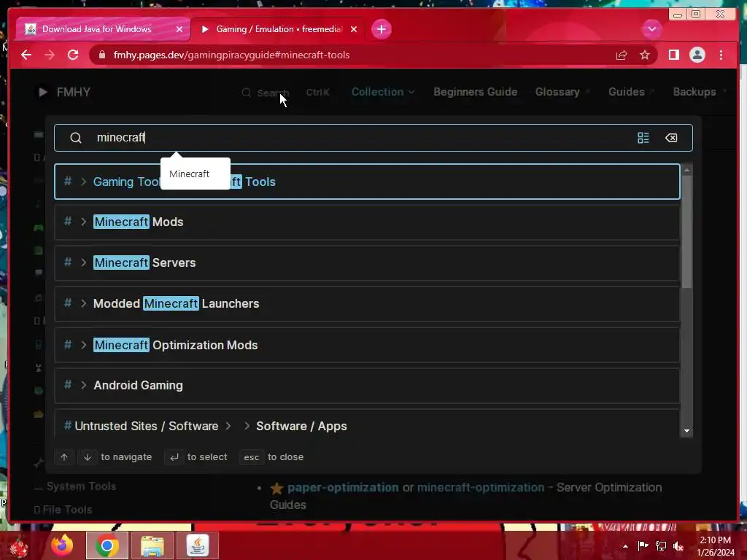Open File Tools in the sidebar
Screen dimensions: 747x560
[67, 510]
